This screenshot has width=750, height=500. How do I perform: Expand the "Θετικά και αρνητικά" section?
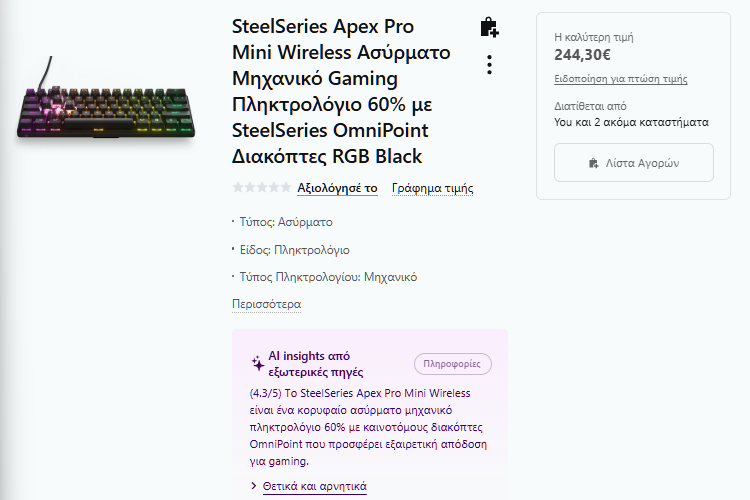(x=314, y=487)
